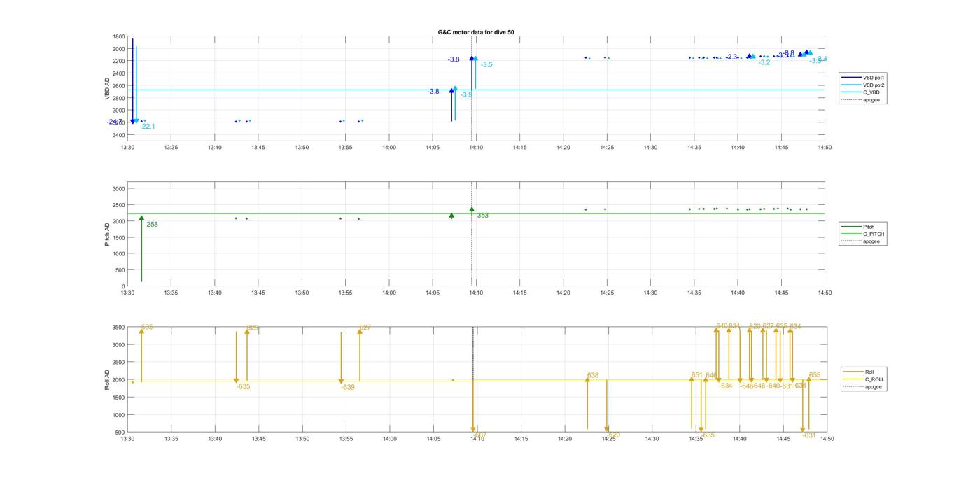Image resolution: width=980 pixels, height=485 pixels.
Task: Click the roll down-arrow labeled -639
Action: (341, 381)
